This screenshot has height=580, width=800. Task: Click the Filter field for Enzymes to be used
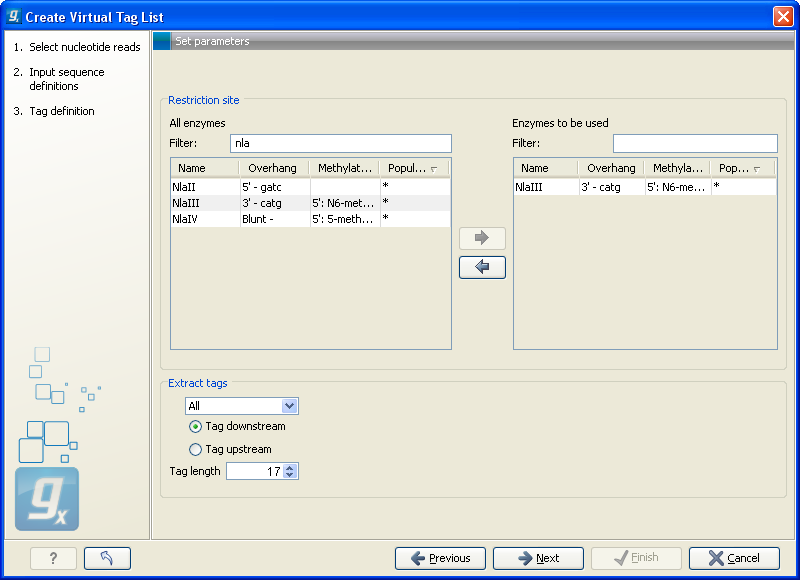pyautogui.click(x=694, y=143)
